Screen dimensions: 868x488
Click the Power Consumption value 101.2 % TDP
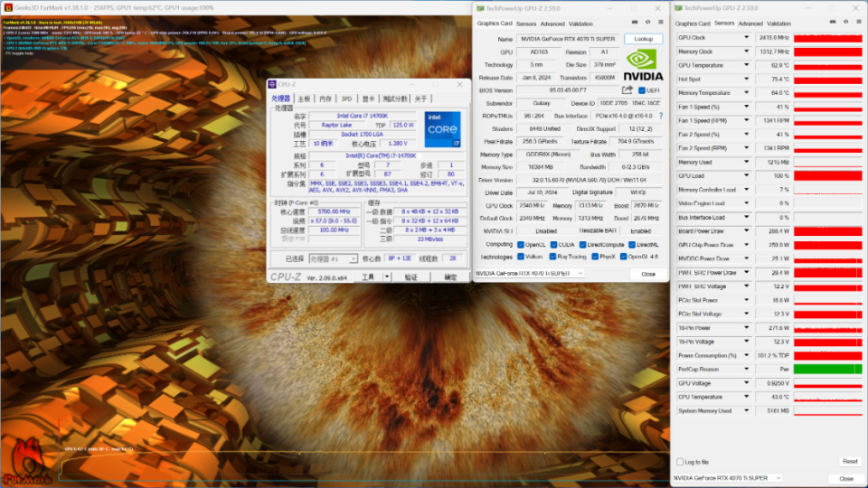tap(773, 356)
